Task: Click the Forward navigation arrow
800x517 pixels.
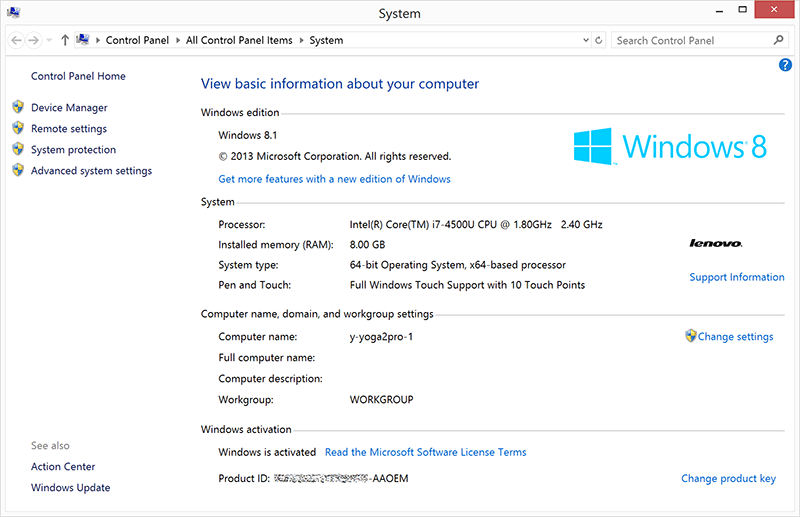Action: [x=33, y=40]
